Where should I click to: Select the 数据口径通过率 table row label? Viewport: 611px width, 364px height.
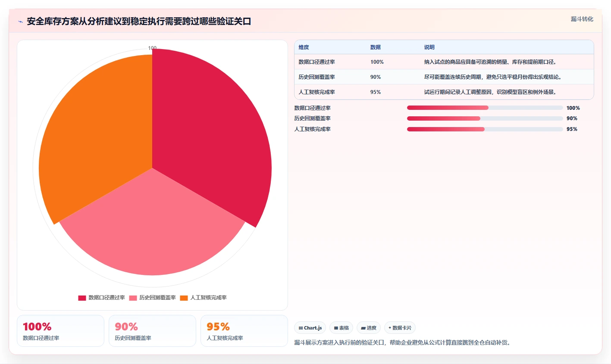click(x=316, y=62)
